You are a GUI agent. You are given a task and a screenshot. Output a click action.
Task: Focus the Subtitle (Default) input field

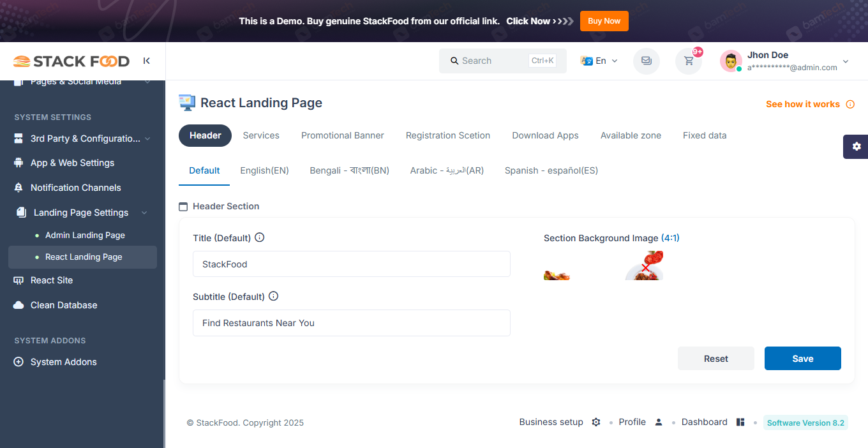pyautogui.click(x=352, y=323)
